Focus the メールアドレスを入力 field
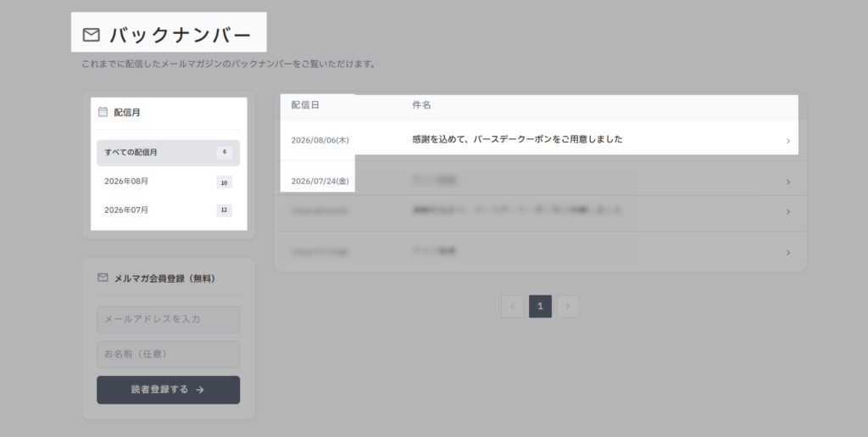 click(x=169, y=320)
